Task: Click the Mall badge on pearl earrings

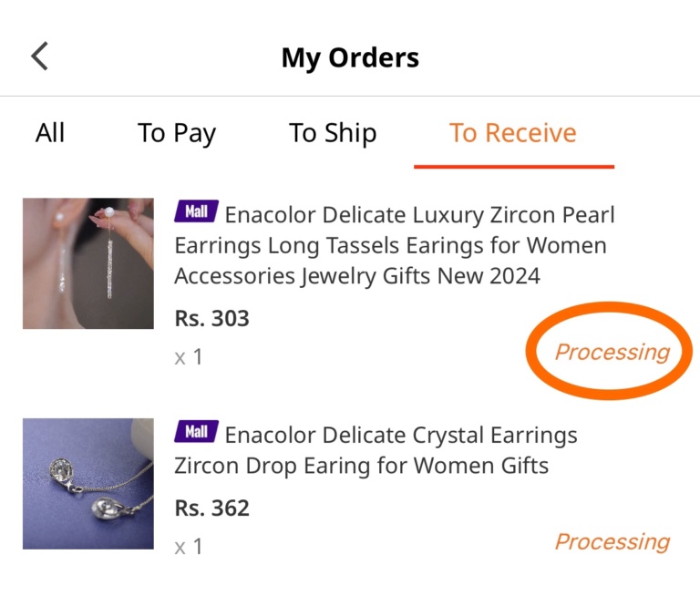Action: (196, 211)
